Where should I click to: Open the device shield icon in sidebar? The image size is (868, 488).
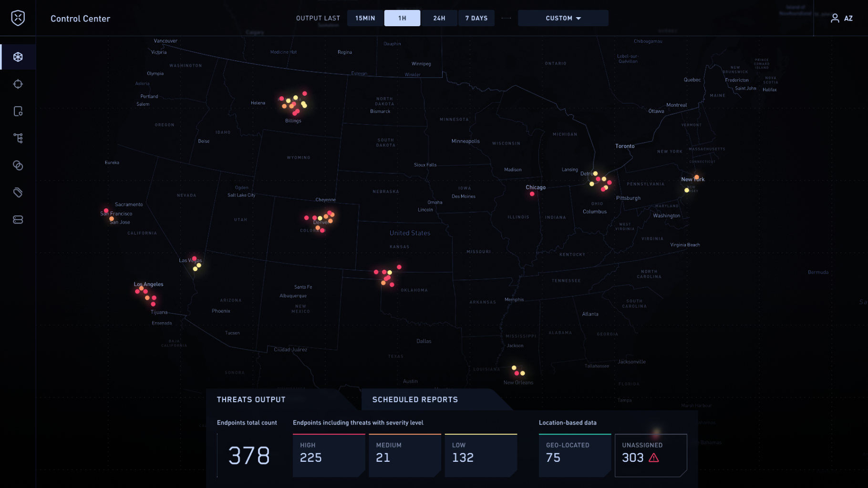click(x=18, y=112)
